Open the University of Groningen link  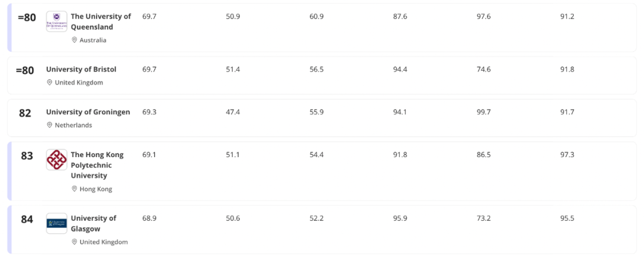pyautogui.click(x=88, y=112)
